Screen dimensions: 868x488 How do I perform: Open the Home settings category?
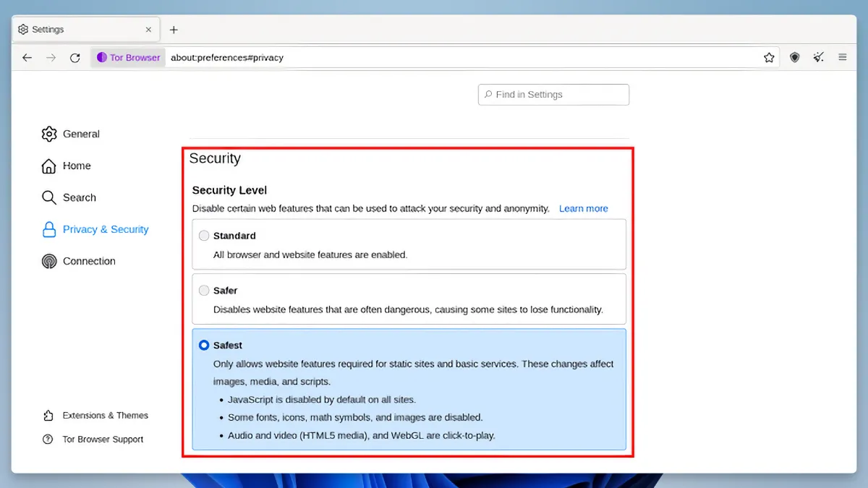[76, 166]
